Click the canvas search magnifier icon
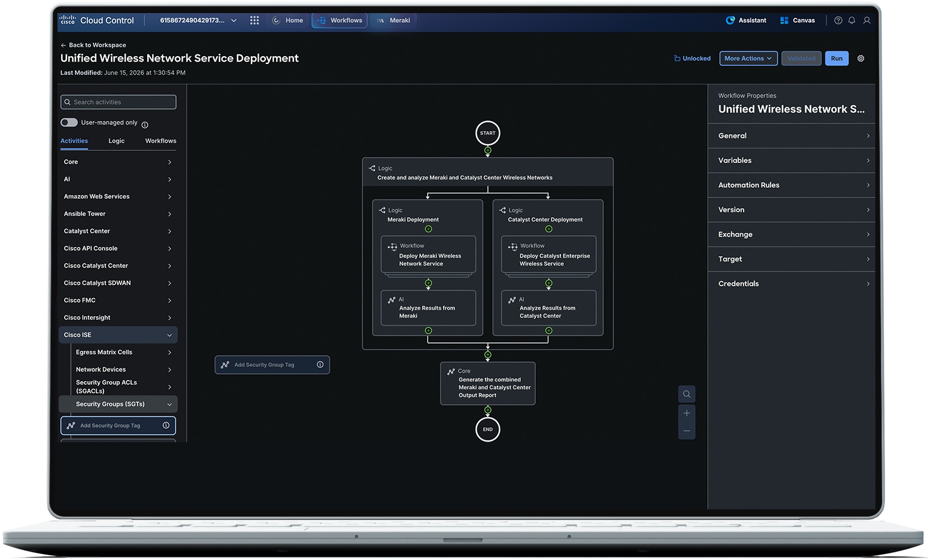 pos(687,394)
